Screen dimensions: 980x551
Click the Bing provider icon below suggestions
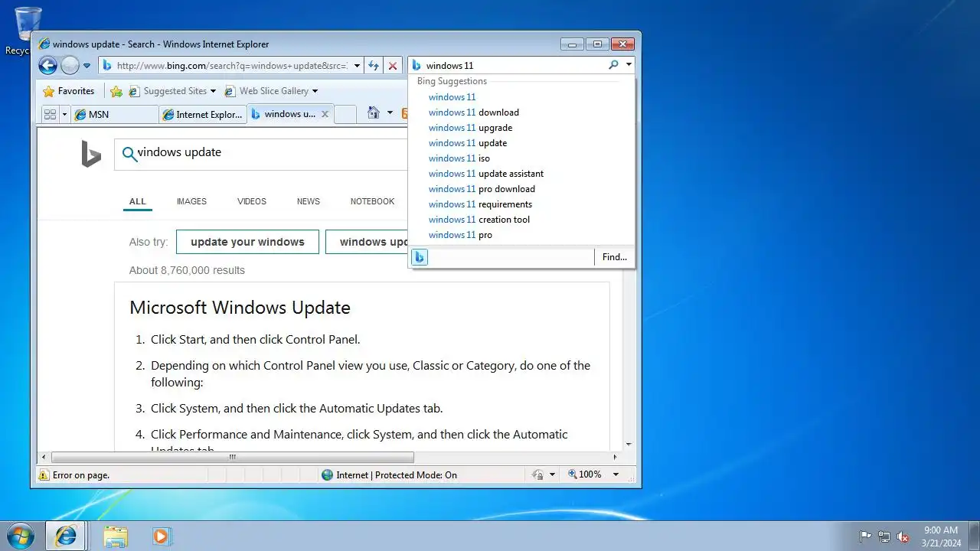pyautogui.click(x=420, y=257)
